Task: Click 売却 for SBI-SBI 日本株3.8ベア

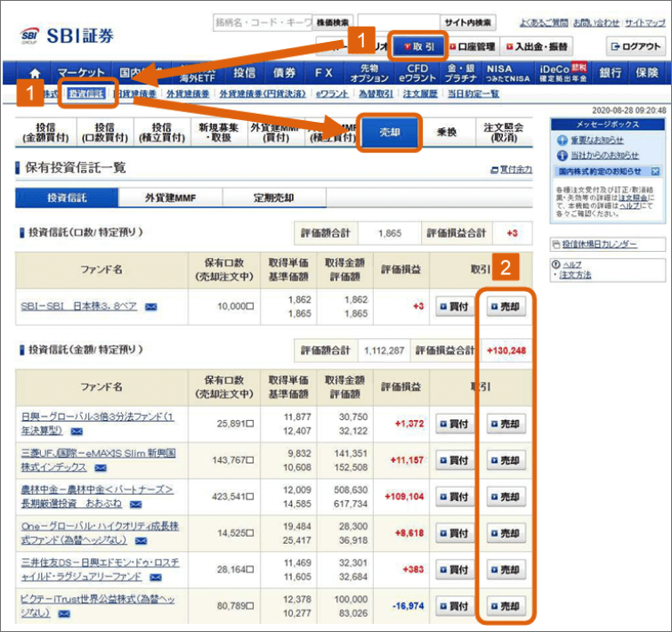Action: [506, 307]
